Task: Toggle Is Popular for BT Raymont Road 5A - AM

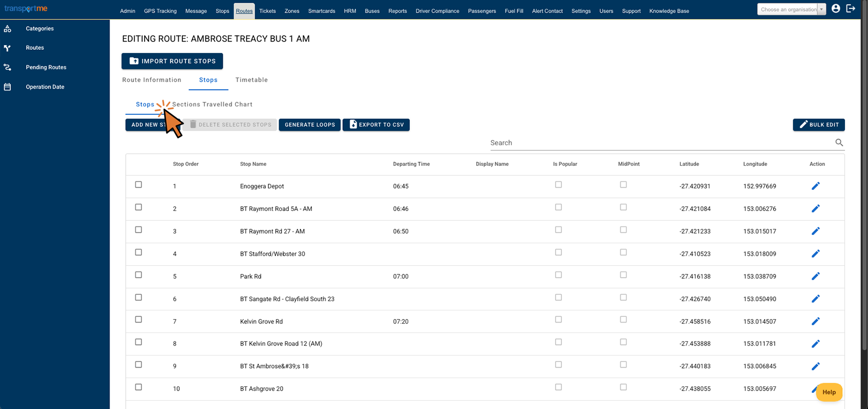Action: click(x=558, y=207)
